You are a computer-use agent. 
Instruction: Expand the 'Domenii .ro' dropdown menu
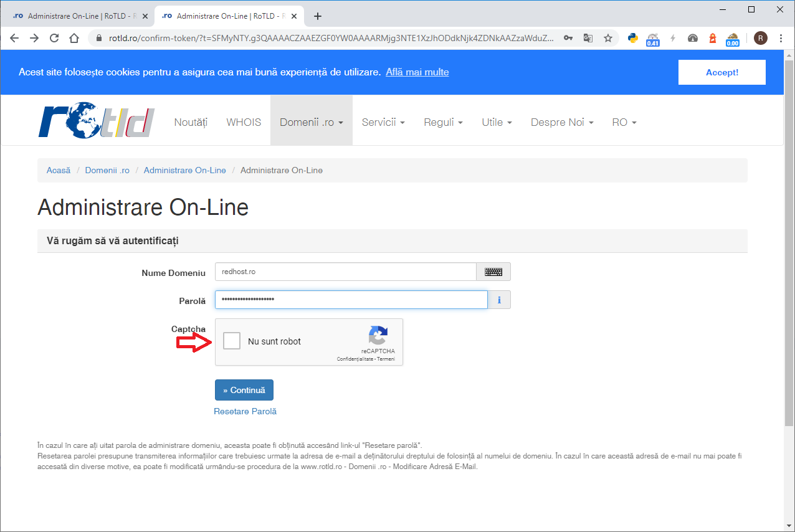coord(311,122)
